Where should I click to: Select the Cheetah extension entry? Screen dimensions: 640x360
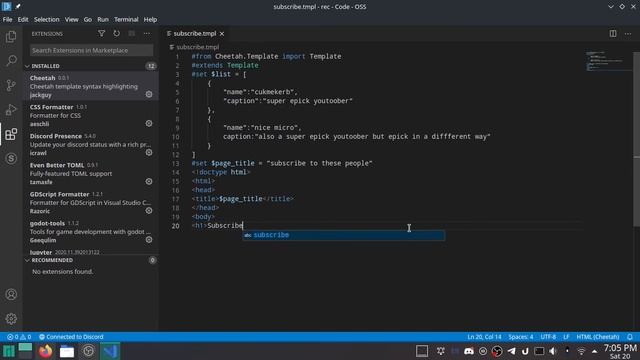click(x=91, y=86)
